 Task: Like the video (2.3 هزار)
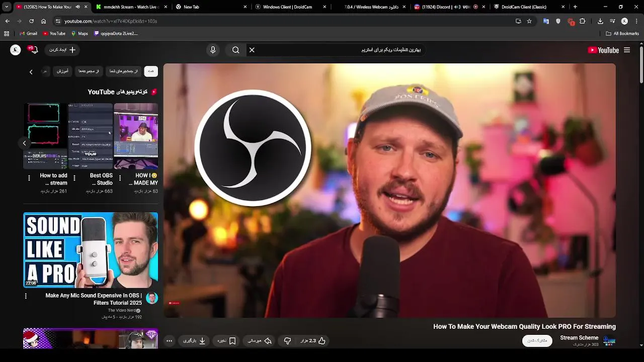click(x=313, y=341)
